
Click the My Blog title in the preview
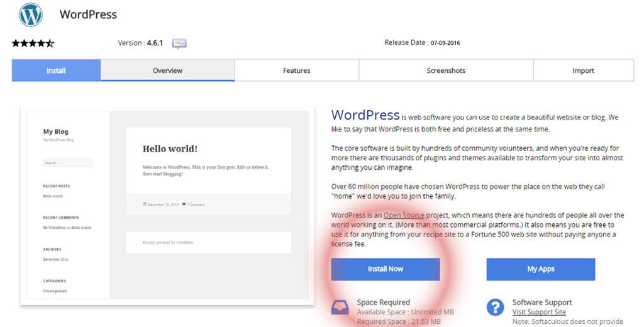coord(56,132)
